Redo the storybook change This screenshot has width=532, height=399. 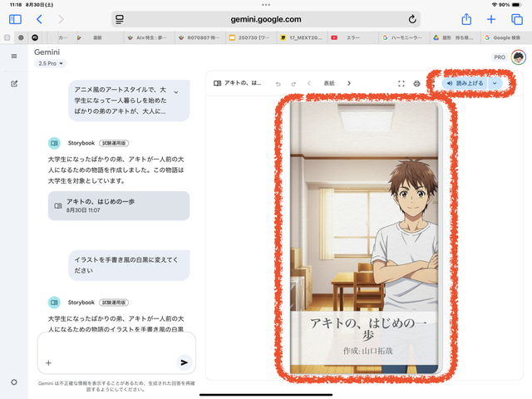[x=293, y=84]
